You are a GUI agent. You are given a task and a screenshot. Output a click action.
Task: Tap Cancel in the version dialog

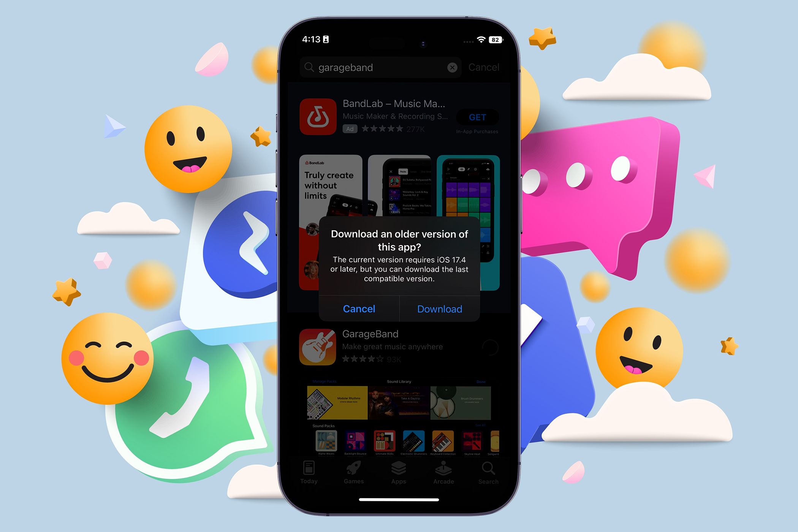click(x=358, y=308)
